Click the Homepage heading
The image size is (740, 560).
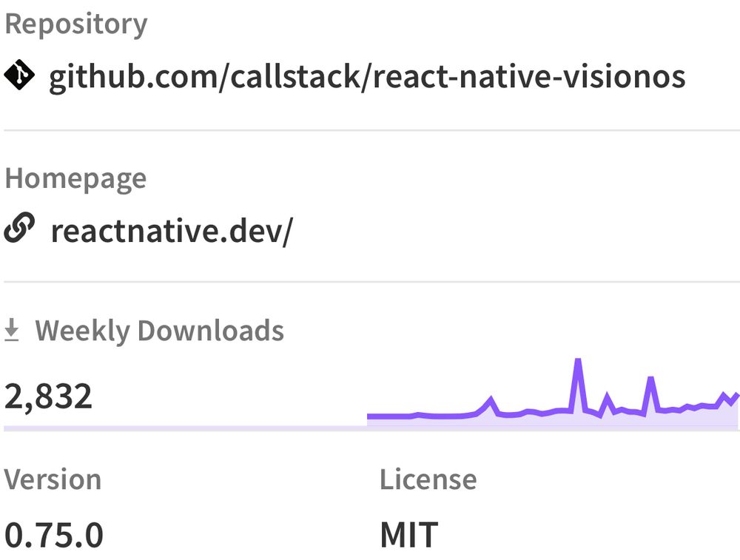75,178
